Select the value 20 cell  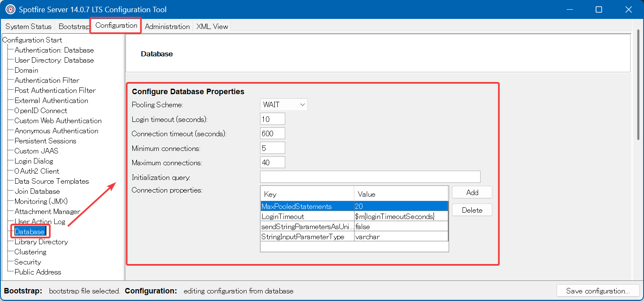pos(401,206)
